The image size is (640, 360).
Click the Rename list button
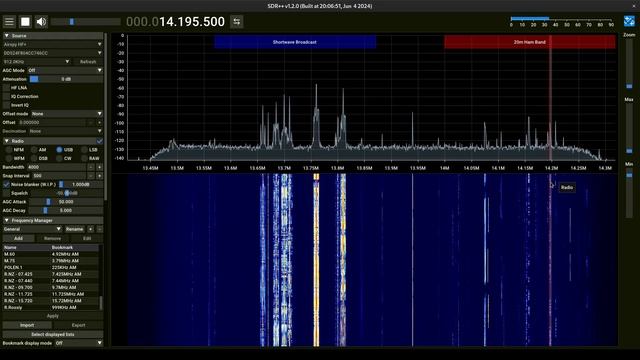click(x=75, y=229)
